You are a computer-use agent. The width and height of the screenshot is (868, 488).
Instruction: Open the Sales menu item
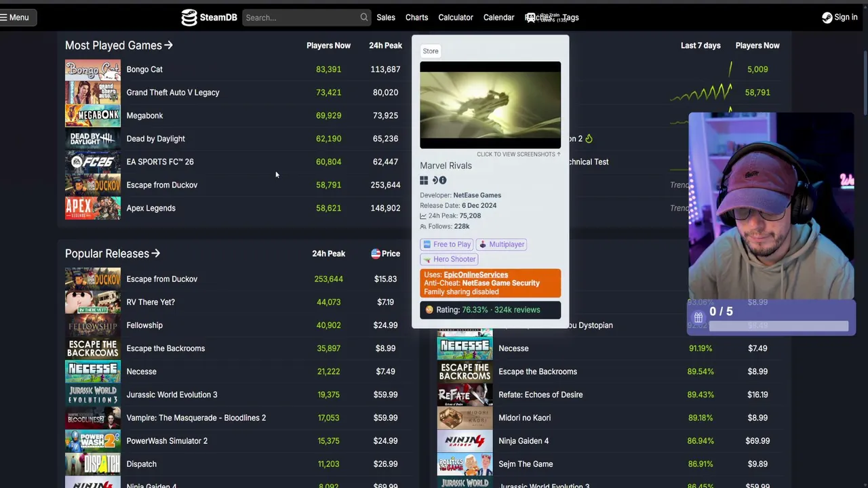tap(386, 18)
